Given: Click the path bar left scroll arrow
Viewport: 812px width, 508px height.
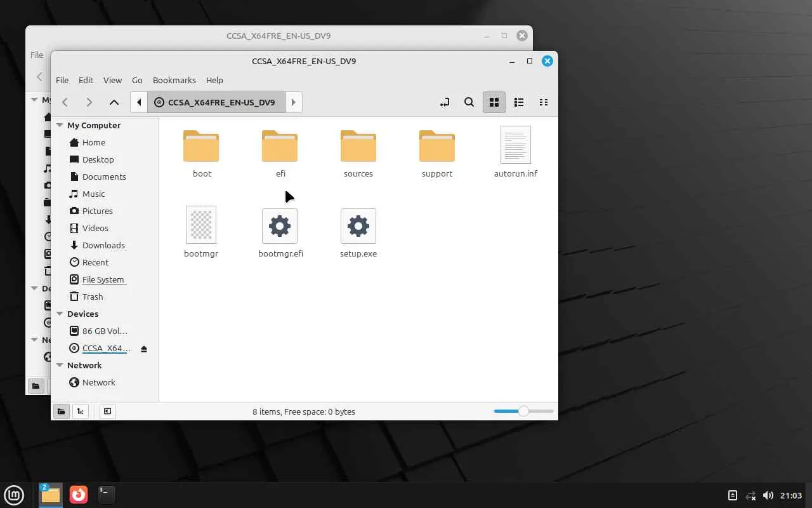Looking at the screenshot, I should (139, 102).
